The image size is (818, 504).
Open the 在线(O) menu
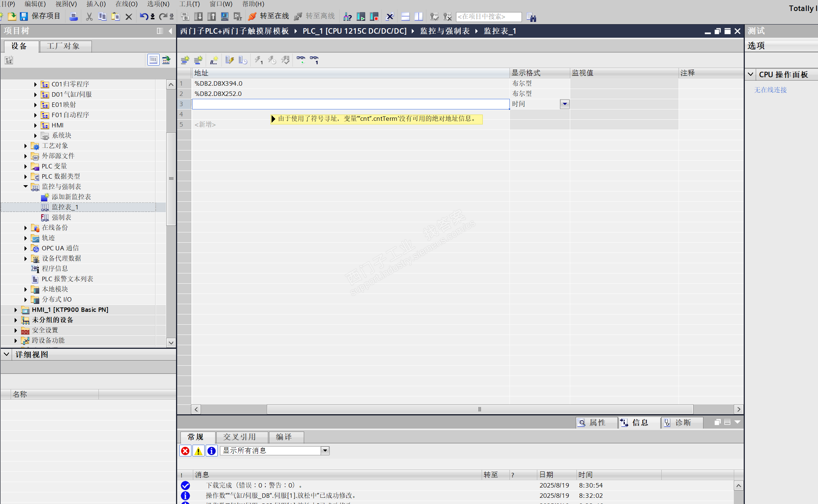click(x=126, y=4)
